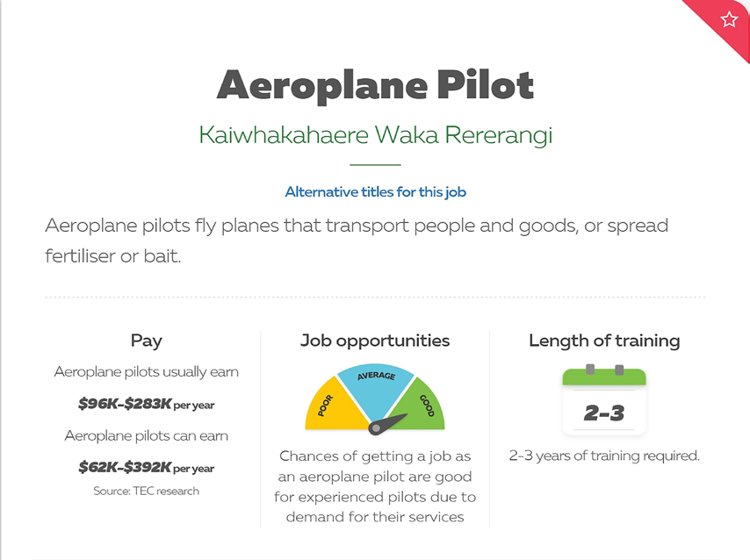Viewport: 750px width, 560px height.
Task: Click the $62K–$392K per year figure
Action: point(147,467)
